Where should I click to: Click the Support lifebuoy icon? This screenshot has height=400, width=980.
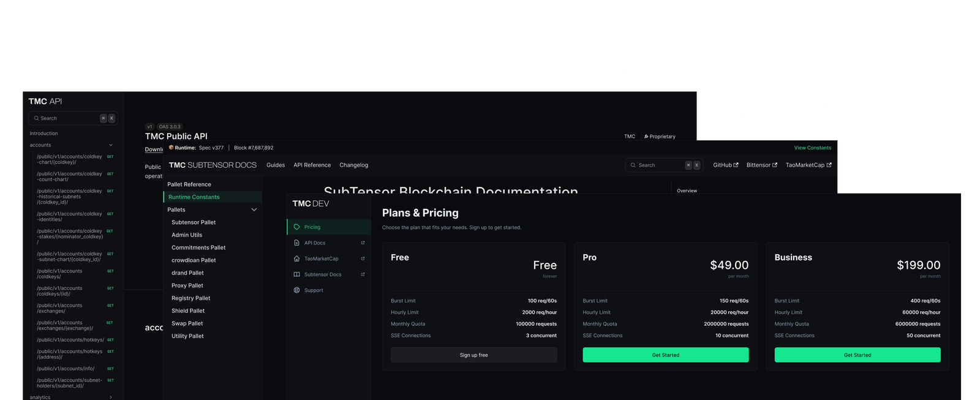296,290
